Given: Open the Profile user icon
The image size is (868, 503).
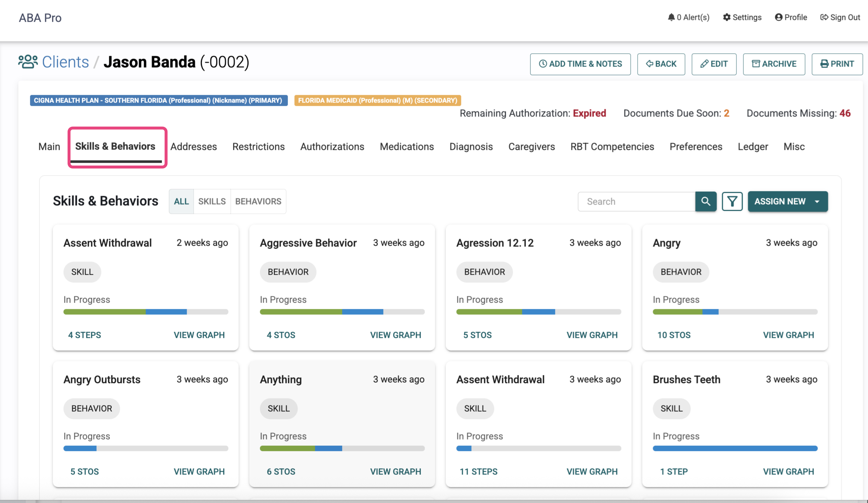Looking at the screenshot, I should (x=778, y=17).
